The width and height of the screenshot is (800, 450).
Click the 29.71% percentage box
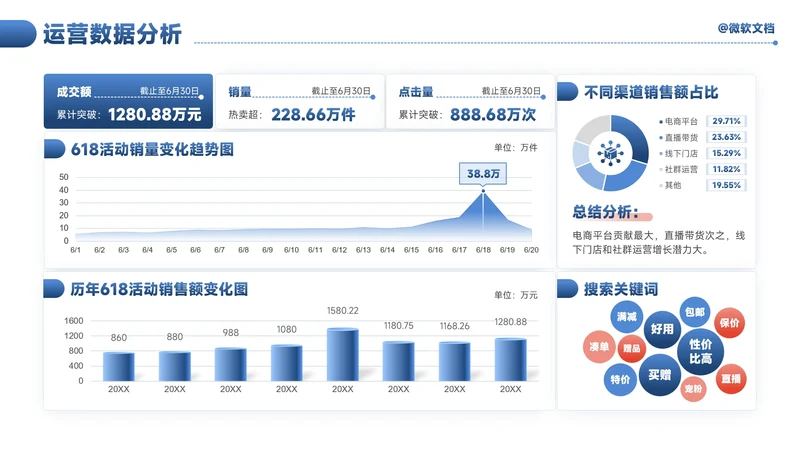tap(725, 121)
